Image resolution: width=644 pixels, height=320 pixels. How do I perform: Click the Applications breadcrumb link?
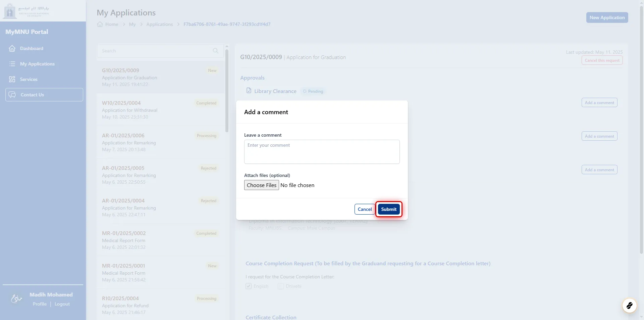tap(160, 24)
